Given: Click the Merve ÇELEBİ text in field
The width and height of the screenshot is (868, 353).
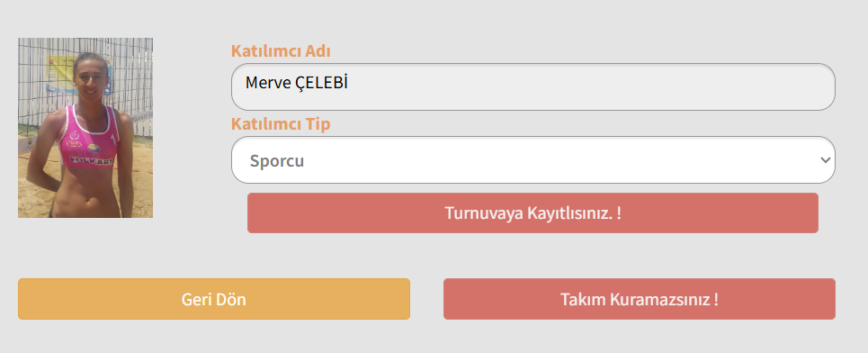Looking at the screenshot, I should [x=296, y=83].
